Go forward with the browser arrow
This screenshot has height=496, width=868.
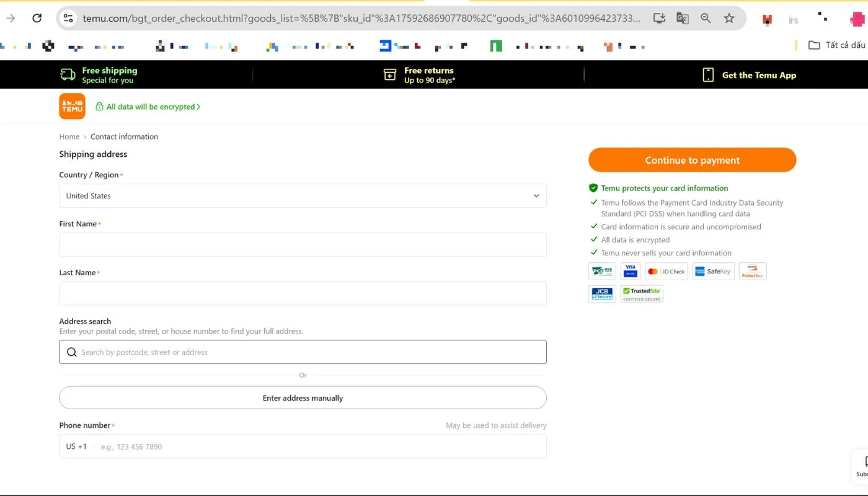[x=11, y=18]
